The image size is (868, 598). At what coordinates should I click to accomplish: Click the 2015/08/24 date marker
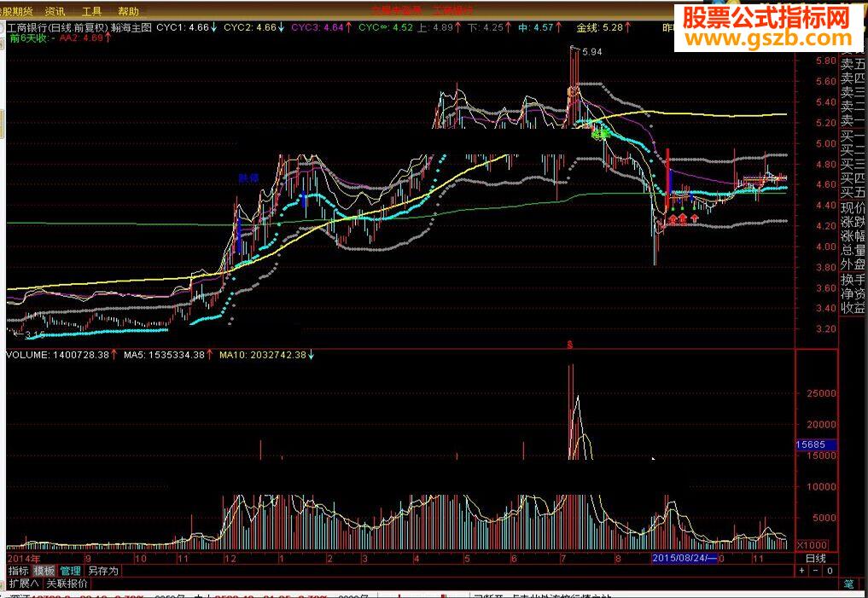[684, 558]
